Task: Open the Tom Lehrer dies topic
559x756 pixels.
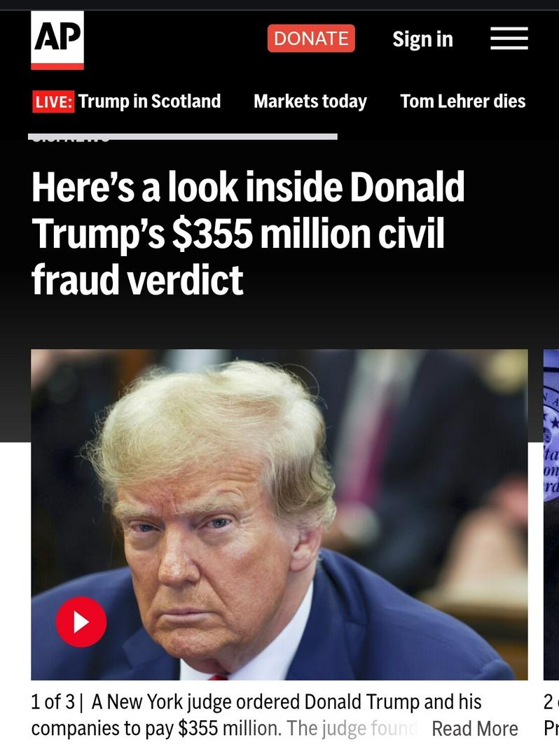Action: (462, 101)
